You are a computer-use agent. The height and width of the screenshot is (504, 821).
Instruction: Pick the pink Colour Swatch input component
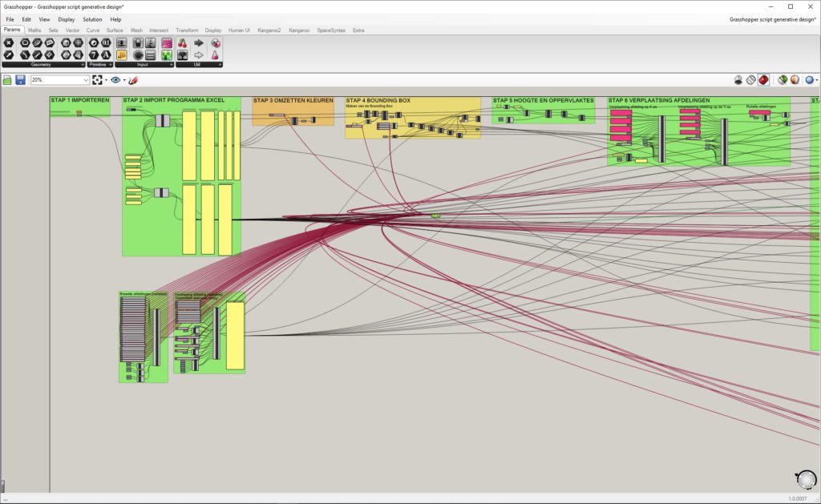(x=167, y=43)
